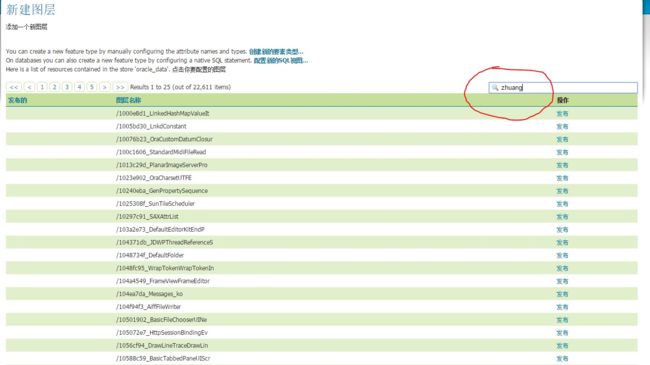The image size is (650, 365).
Task: Publish layer /1025308f_SunTileScheduler
Action: [x=562, y=204]
